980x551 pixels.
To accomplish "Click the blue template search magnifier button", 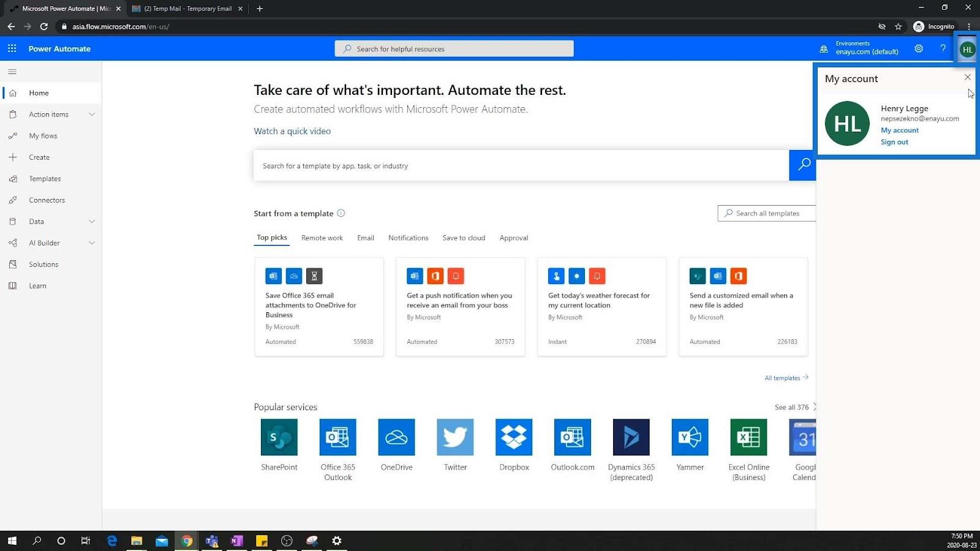I will 802,165.
